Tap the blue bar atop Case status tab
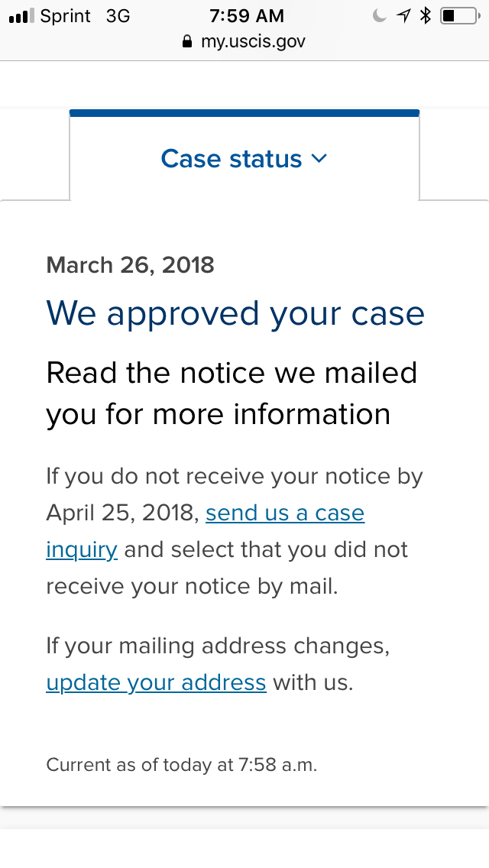Viewport: 489px width, 868px height. (x=244, y=113)
